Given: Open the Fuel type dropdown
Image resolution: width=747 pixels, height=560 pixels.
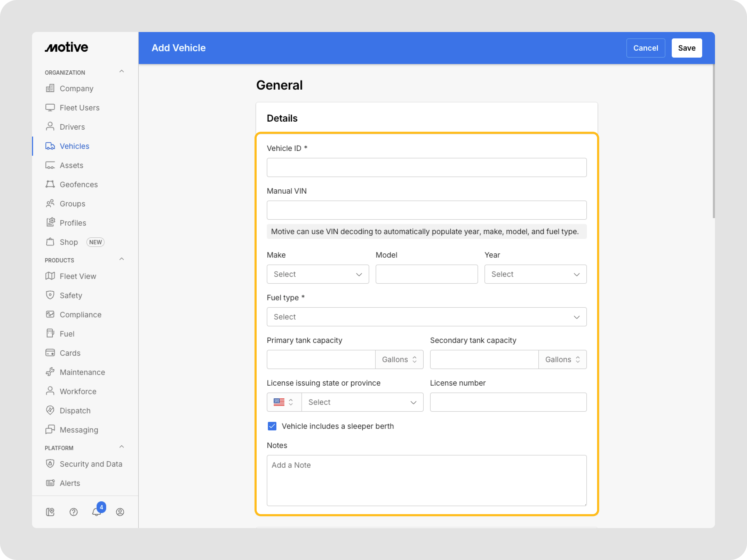Looking at the screenshot, I should [426, 317].
